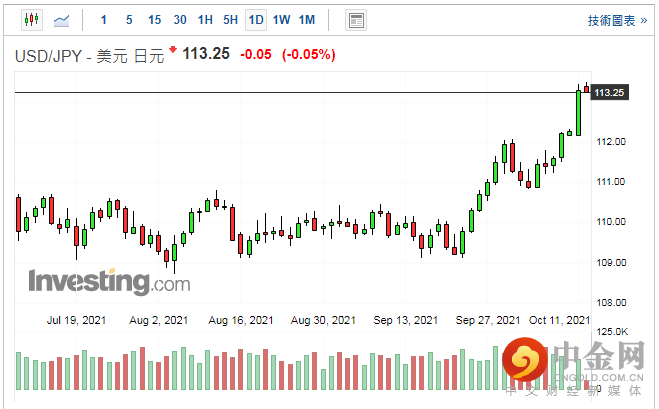Click the 111.00 price axis label
Screen dimensions: 659x409
[x=611, y=182]
